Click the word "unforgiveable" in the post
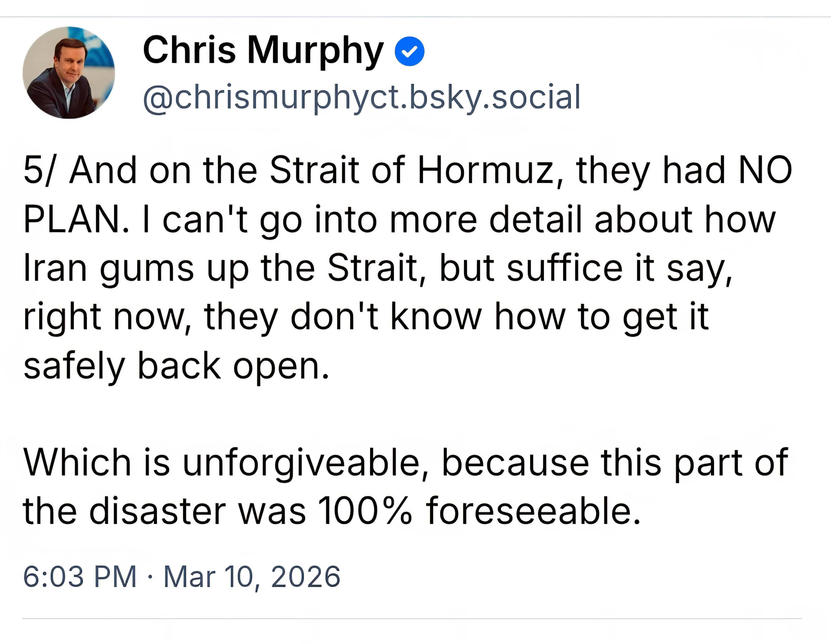The height and width of the screenshot is (644, 831). [x=301, y=462]
